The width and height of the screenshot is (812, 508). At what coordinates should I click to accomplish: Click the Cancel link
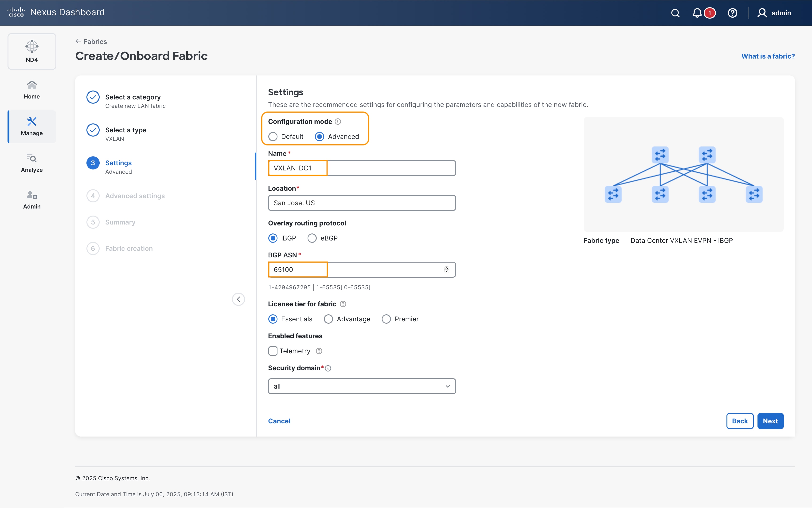point(279,421)
